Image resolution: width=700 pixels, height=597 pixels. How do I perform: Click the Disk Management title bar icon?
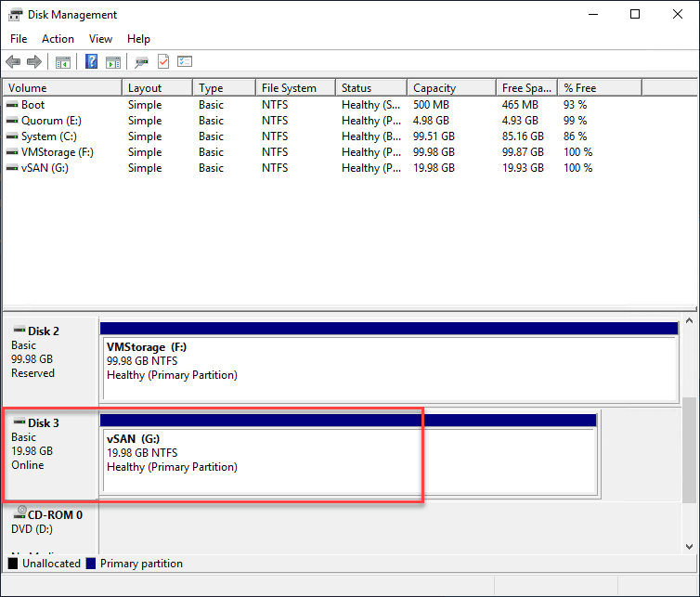pyautogui.click(x=15, y=15)
